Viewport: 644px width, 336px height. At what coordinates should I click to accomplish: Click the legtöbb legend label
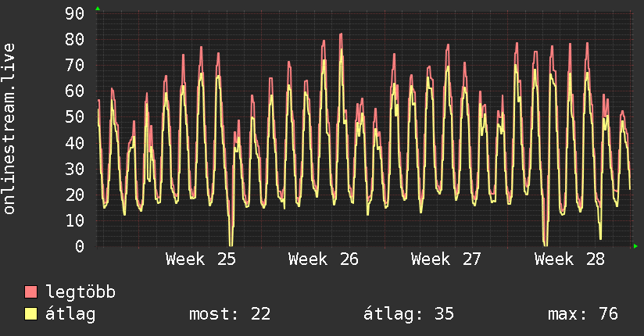pyautogui.click(x=80, y=291)
